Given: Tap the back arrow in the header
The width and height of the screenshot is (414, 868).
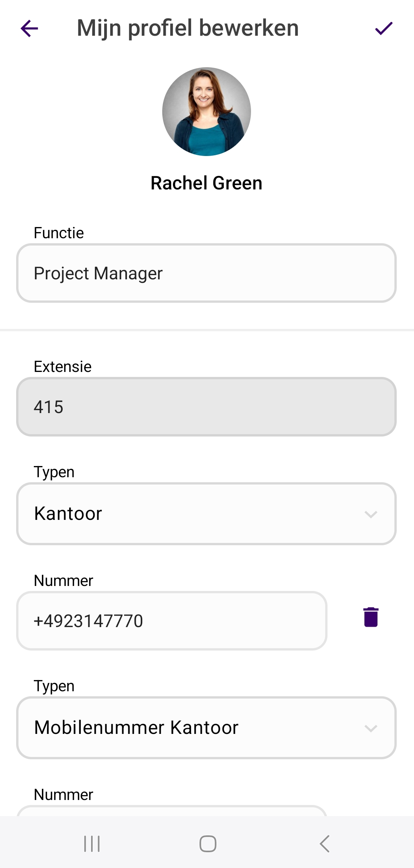Looking at the screenshot, I should [29, 28].
